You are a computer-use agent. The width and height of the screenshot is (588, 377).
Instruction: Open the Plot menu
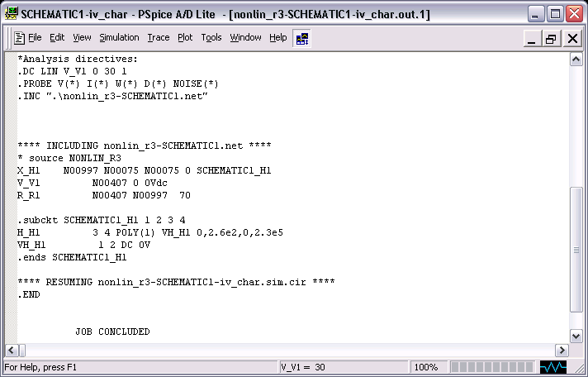185,38
